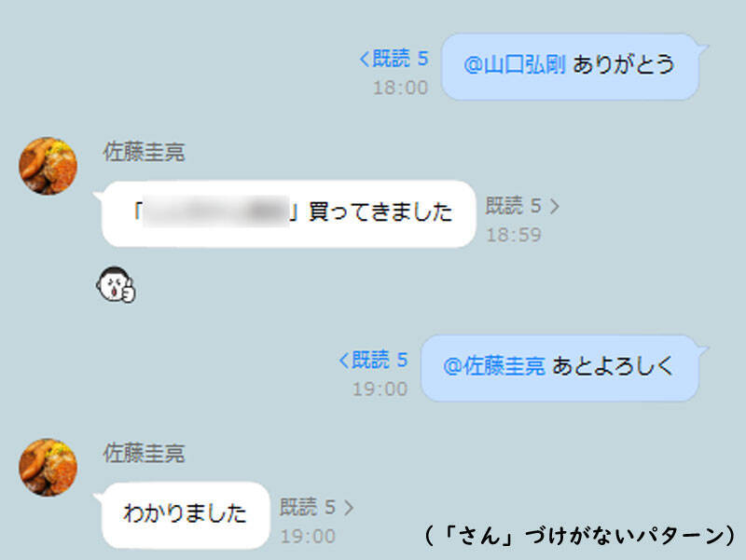Click the 18:00 timestamp
The width and height of the screenshot is (746, 560).
pyautogui.click(x=401, y=88)
